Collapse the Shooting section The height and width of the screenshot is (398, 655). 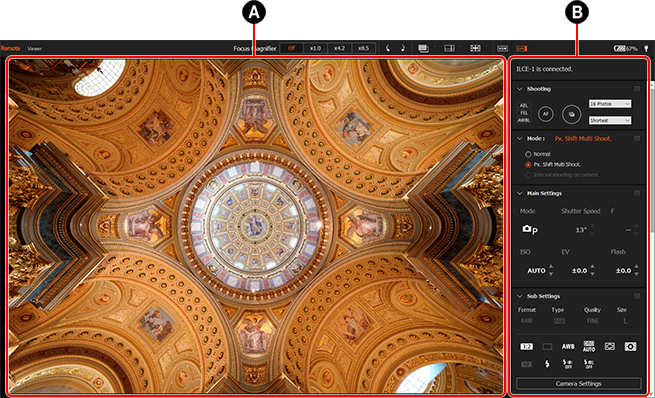point(520,89)
